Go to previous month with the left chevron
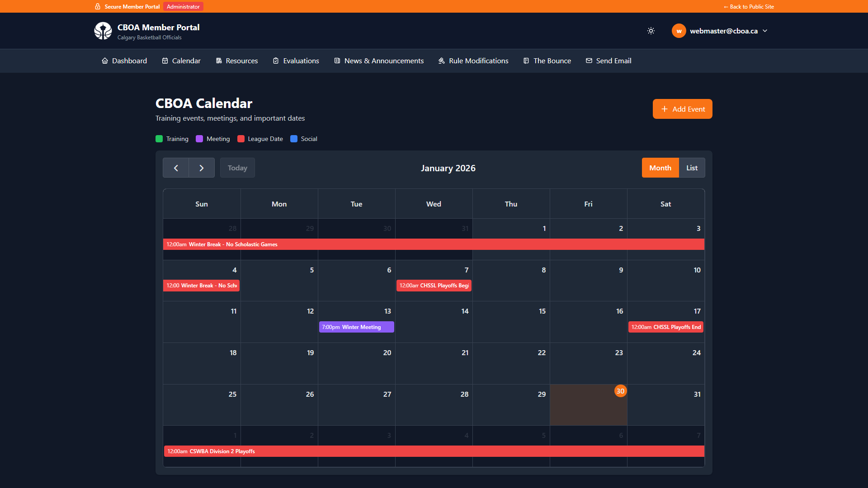Image resolution: width=868 pixels, height=488 pixels. point(176,168)
